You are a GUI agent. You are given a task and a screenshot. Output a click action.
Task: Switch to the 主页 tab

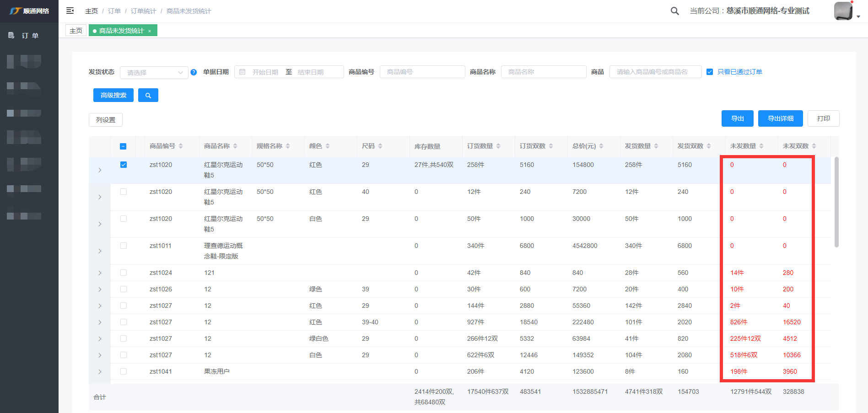click(76, 31)
